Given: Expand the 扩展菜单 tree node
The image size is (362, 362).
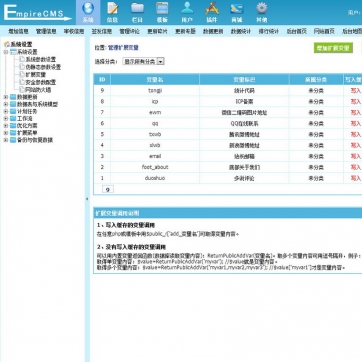Looking at the screenshot, I should (6, 133).
